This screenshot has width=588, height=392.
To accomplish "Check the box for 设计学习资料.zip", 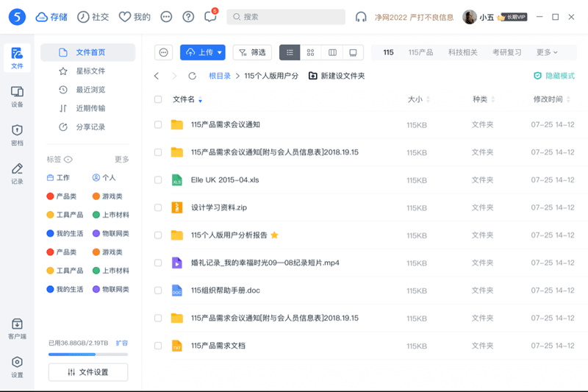I will point(158,207).
